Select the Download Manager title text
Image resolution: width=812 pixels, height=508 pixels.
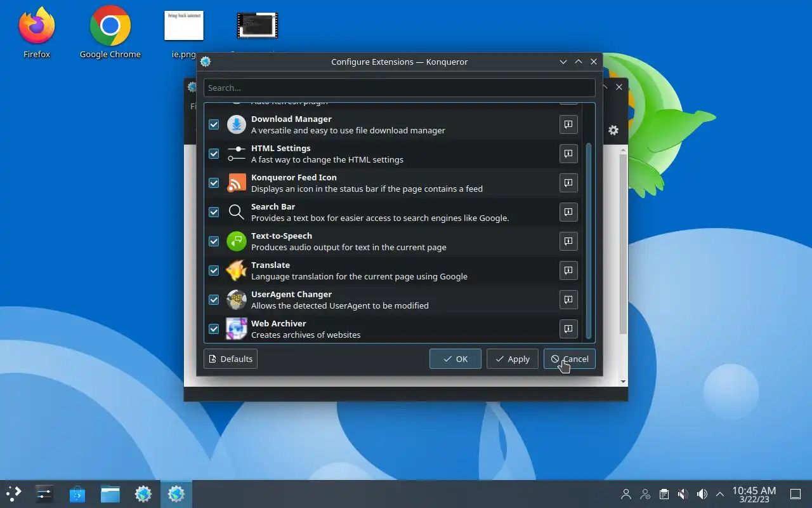point(291,119)
